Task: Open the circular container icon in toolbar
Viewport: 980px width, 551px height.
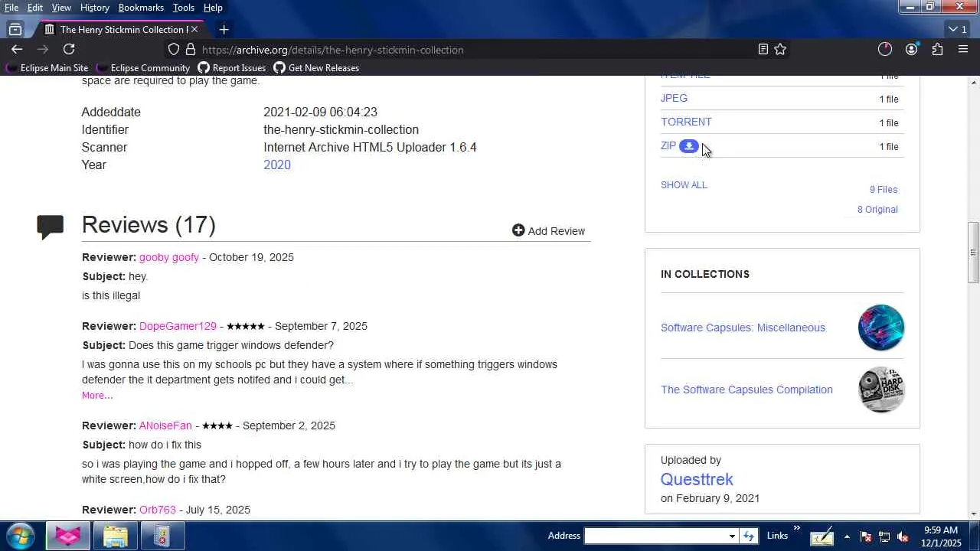Action: [885, 49]
